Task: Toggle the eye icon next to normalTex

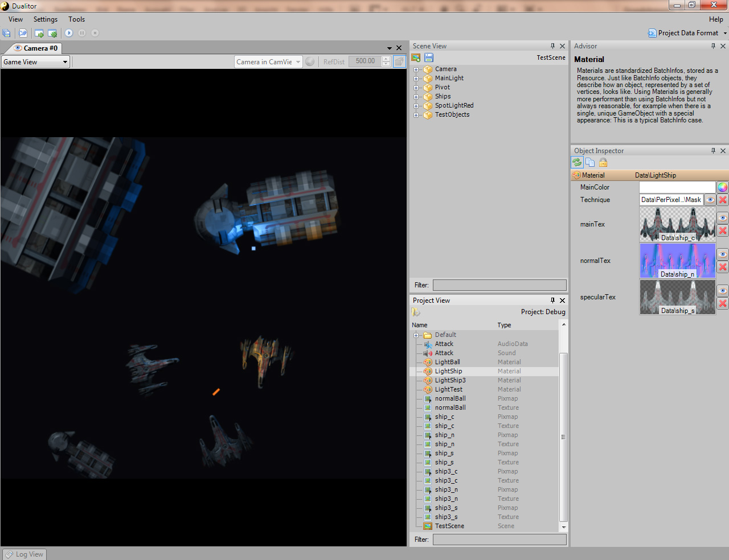Action: [723, 254]
